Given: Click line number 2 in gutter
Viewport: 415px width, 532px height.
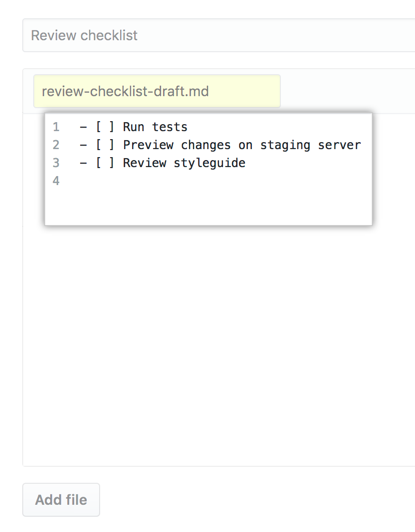Looking at the screenshot, I should click(56, 145).
